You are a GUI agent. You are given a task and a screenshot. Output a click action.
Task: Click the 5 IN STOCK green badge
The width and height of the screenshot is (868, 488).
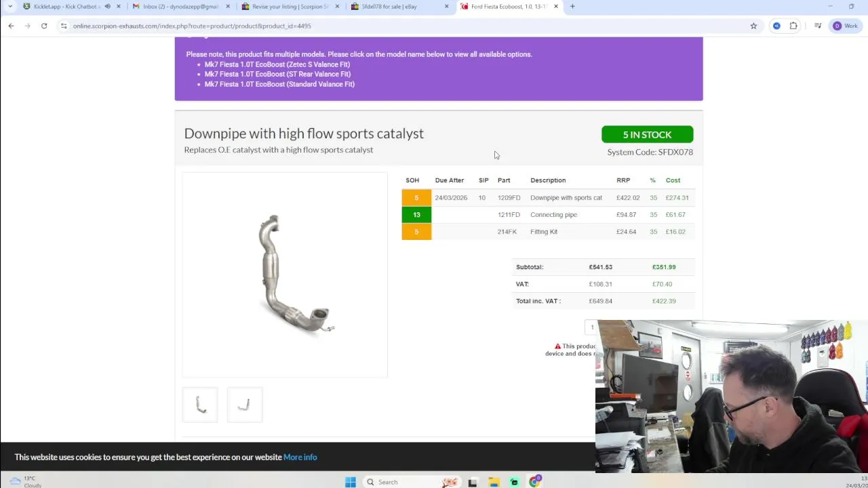pos(647,134)
